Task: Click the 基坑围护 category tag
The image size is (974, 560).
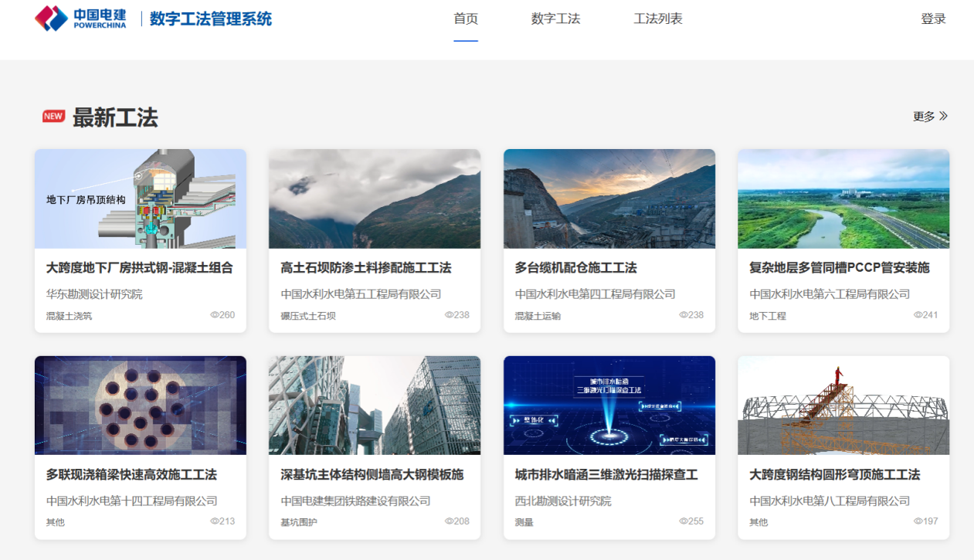Action: 299,522
